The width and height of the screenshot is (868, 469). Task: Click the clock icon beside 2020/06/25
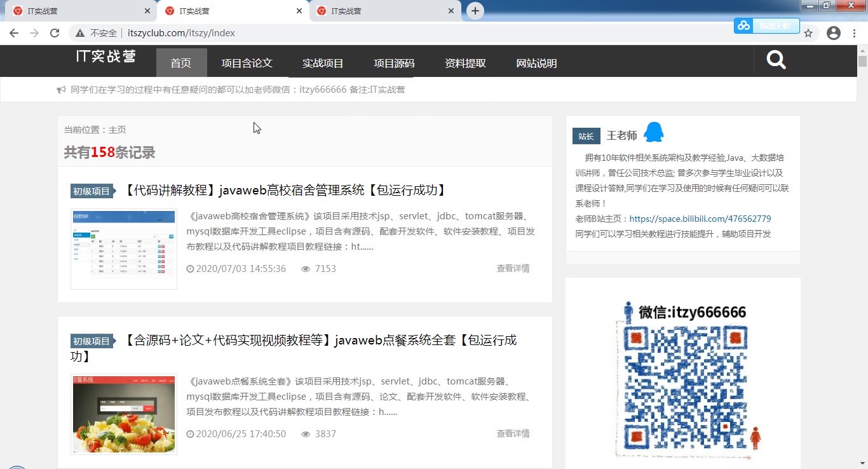[x=190, y=434]
